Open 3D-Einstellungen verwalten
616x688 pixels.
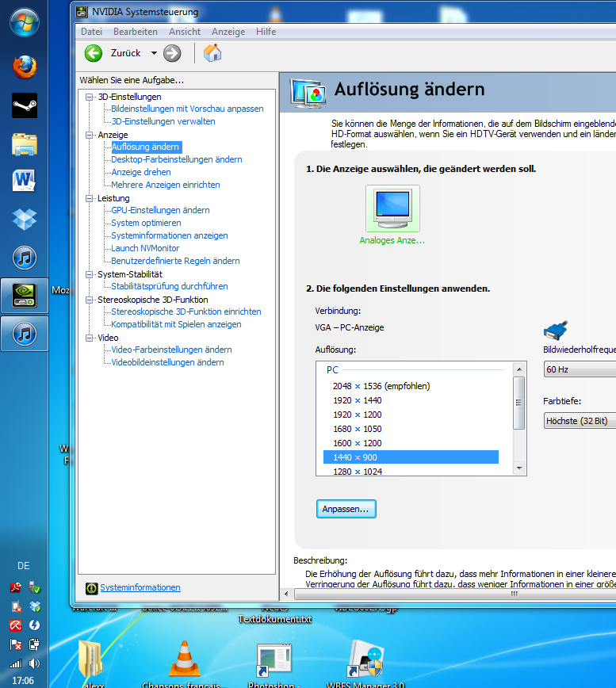163,121
